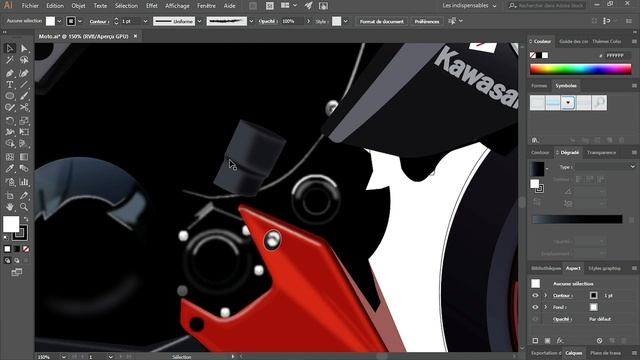Select the Blend tool
Image resolution: width=640 pixels, height=360 pixels.
pyautogui.click(x=24, y=169)
